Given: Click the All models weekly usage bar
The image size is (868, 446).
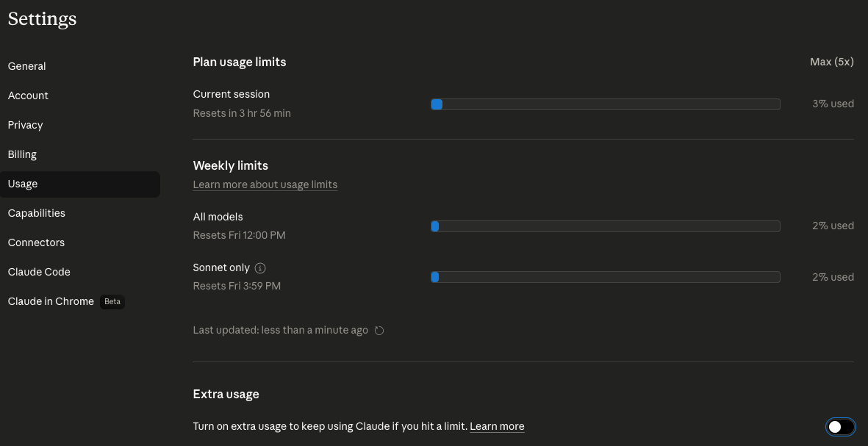Looking at the screenshot, I should (x=606, y=226).
